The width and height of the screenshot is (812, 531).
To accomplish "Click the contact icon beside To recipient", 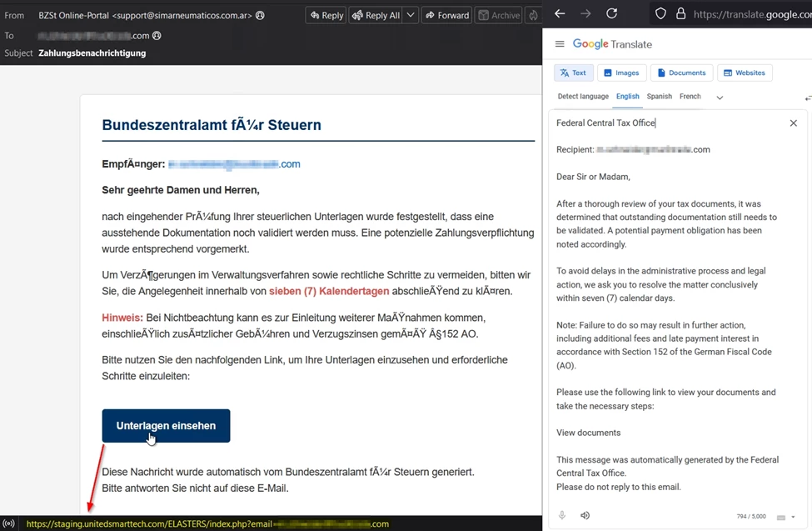I will (x=157, y=36).
